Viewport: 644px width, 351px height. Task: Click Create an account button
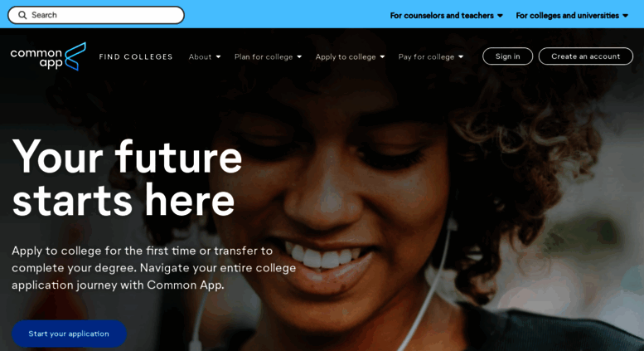(x=586, y=56)
